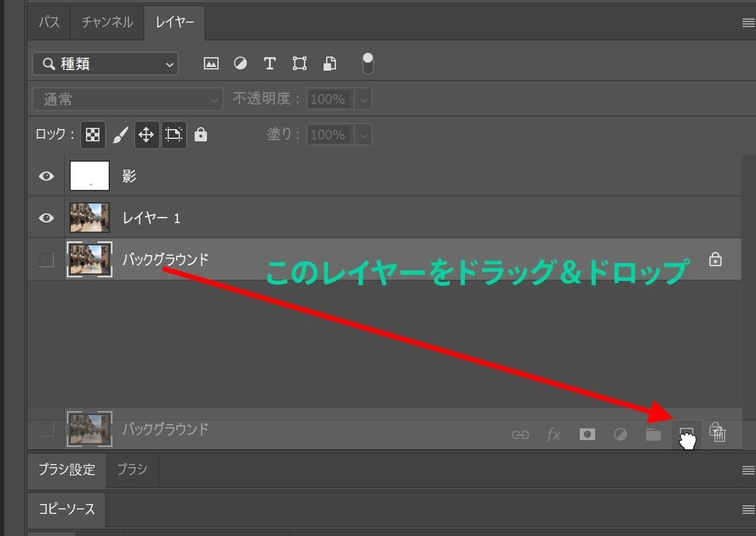Open the コピーソース panel flyout menu
The width and height of the screenshot is (756, 536).
pyautogui.click(x=748, y=510)
